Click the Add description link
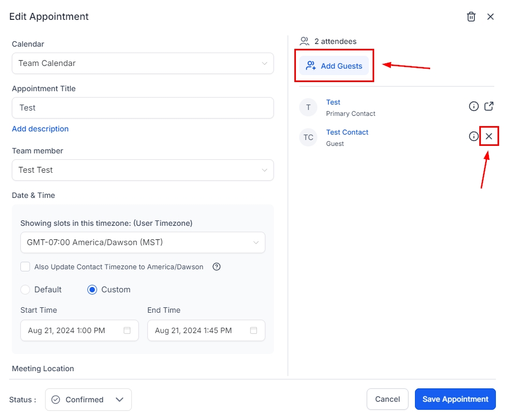This screenshot has width=505, height=420. (40, 129)
